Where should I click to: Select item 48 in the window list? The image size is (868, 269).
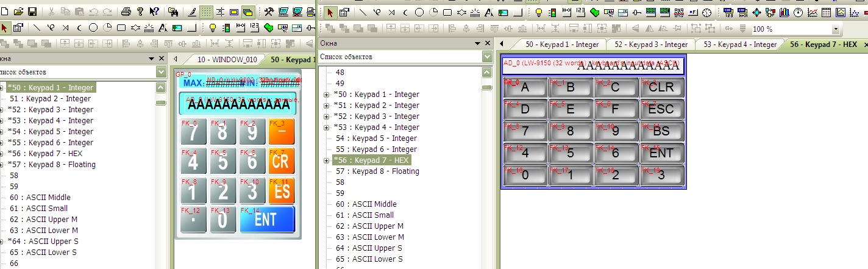click(340, 73)
